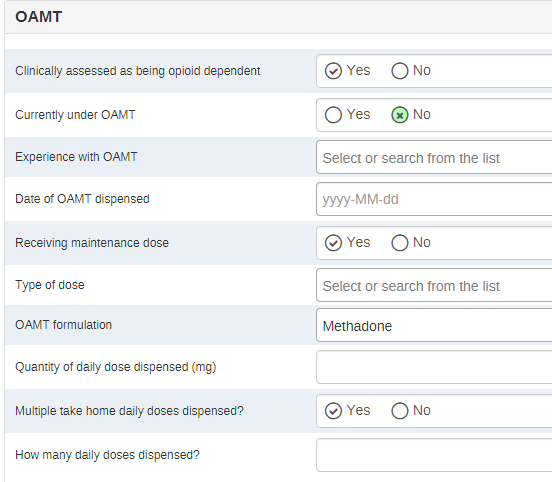552x482 pixels.
Task: Click the OAMT formulation label
Action: click(63, 325)
